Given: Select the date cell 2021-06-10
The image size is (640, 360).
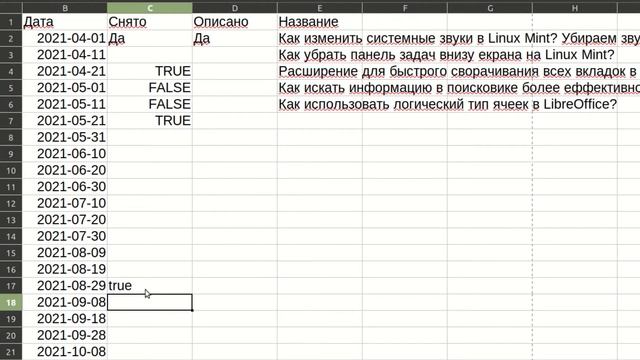Looking at the screenshot, I should click(x=64, y=154).
